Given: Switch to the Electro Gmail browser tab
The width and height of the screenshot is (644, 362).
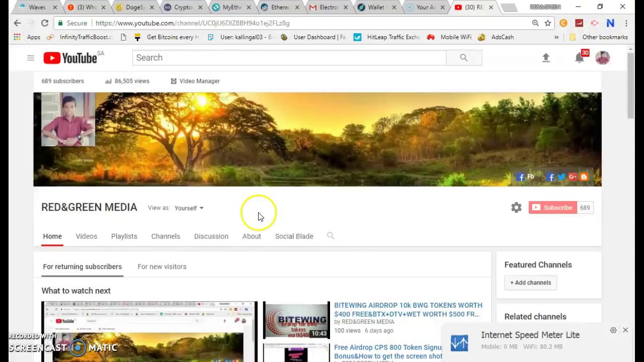Looking at the screenshot, I should tap(328, 7).
